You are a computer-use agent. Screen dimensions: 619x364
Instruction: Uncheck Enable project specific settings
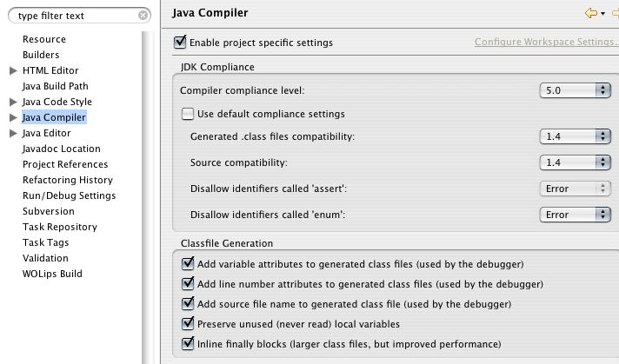pyautogui.click(x=180, y=42)
